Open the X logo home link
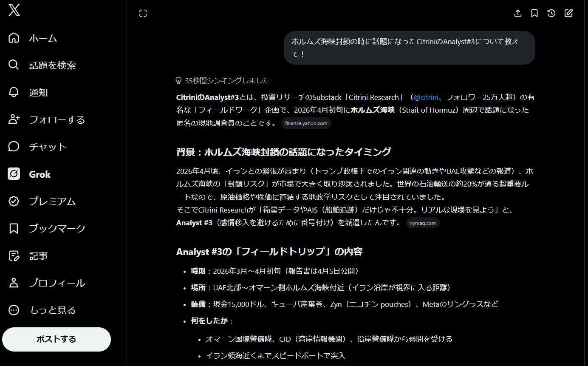The height and width of the screenshot is (366, 588). click(x=14, y=10)
